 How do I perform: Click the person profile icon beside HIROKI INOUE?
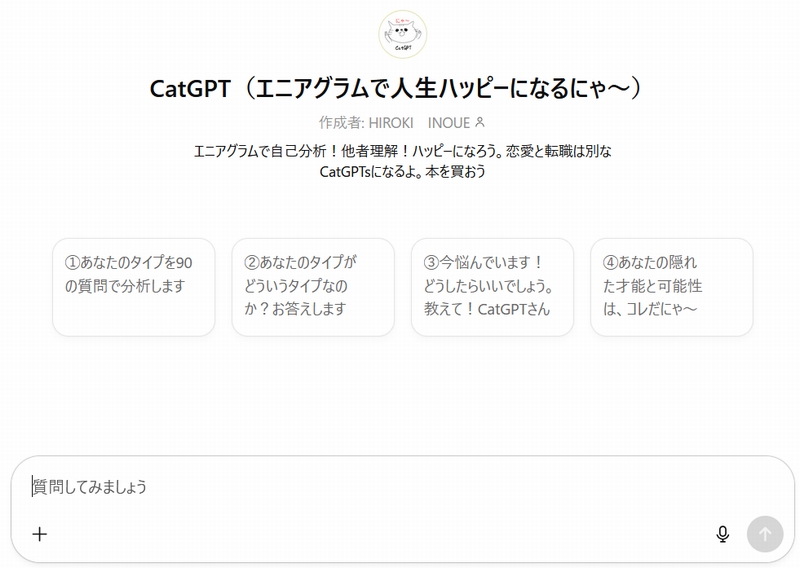pyautogui.click(x=480, y=122)
